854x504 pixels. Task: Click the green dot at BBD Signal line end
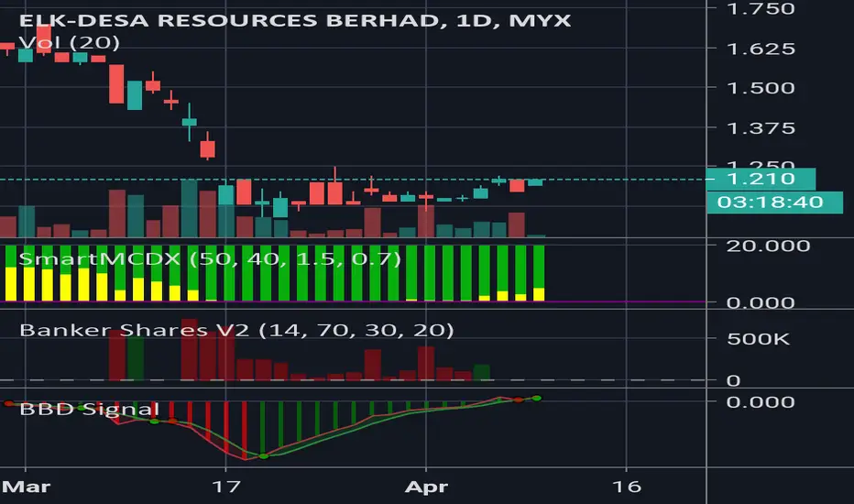pyautogui.click(x=537, y=399)
